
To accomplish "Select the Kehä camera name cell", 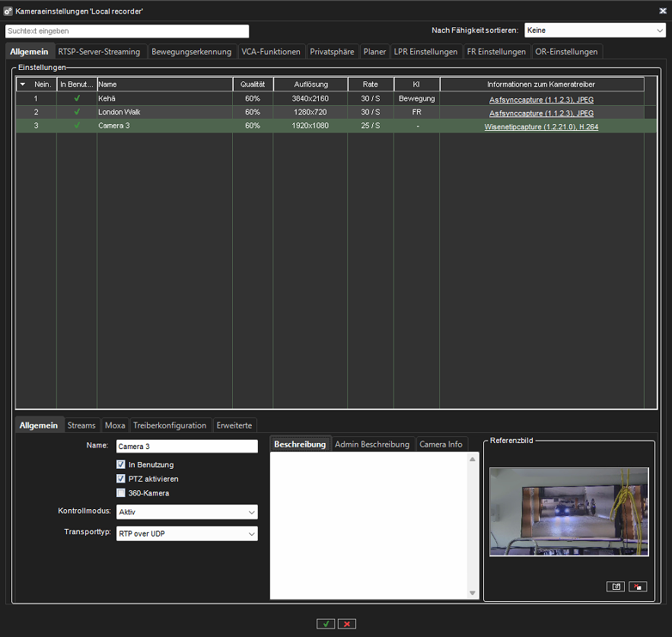I will [x=164, y=99].
